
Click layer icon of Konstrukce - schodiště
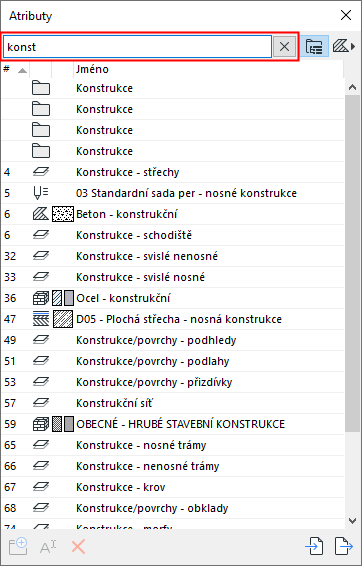point(41,235)
